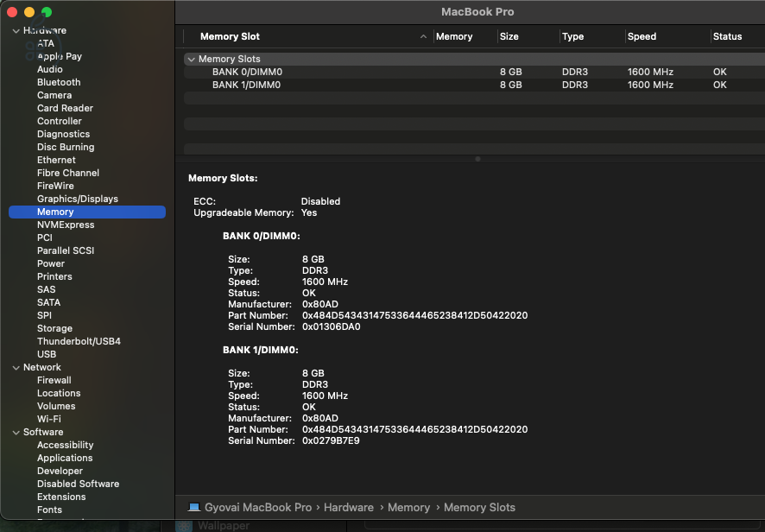Open NVMExpress section
Viewport: 765px width, 532px height.
click(x=66, y=225)
